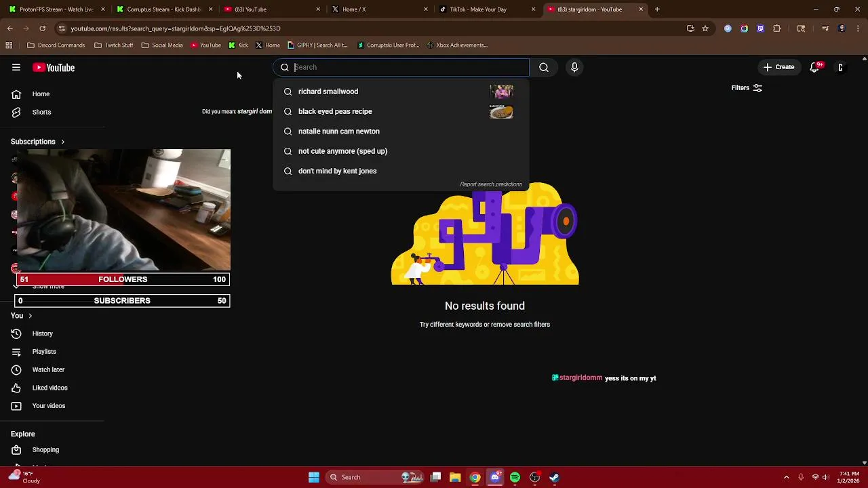Go back with the browser back arrow

[x=9, y=28]
